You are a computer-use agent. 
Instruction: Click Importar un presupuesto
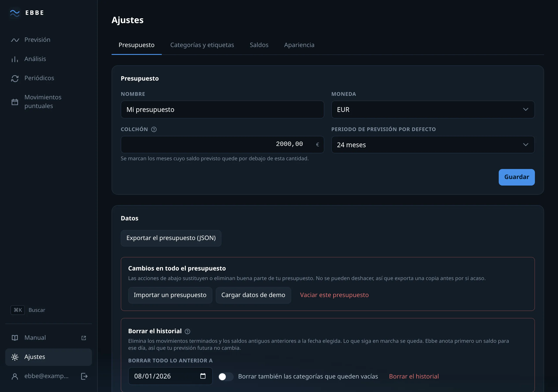coord(170,295)
